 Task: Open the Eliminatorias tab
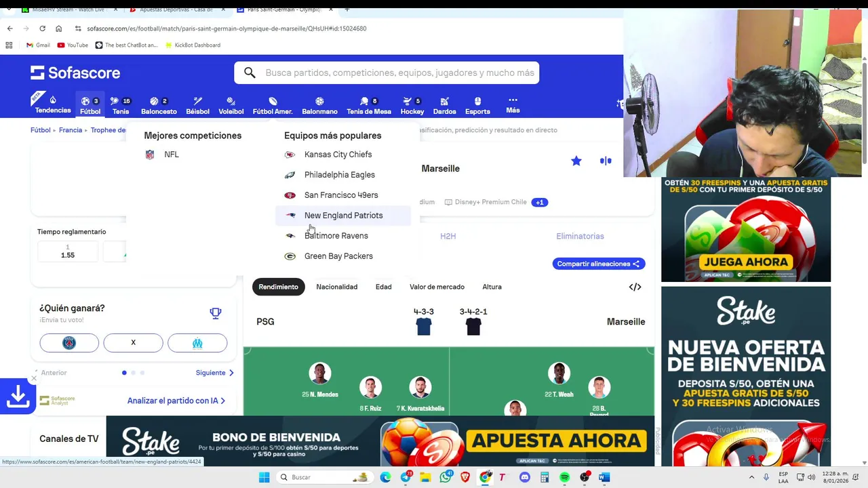pos(580,236)
